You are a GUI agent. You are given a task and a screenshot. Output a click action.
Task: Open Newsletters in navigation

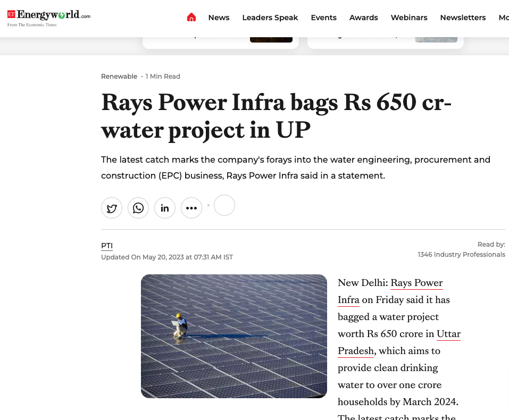tap(463, 18)
